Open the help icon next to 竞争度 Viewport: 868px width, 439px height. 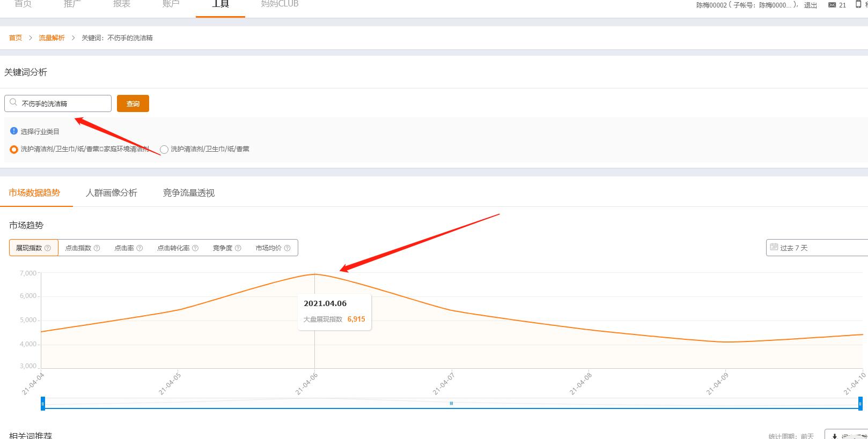point(238,248)
